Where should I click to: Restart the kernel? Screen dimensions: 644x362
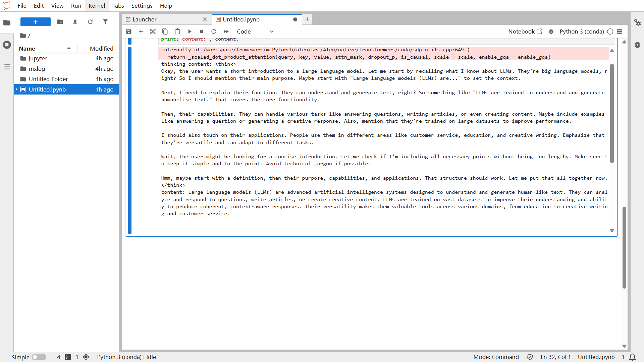pyautogui.click(x=214, y=32)
